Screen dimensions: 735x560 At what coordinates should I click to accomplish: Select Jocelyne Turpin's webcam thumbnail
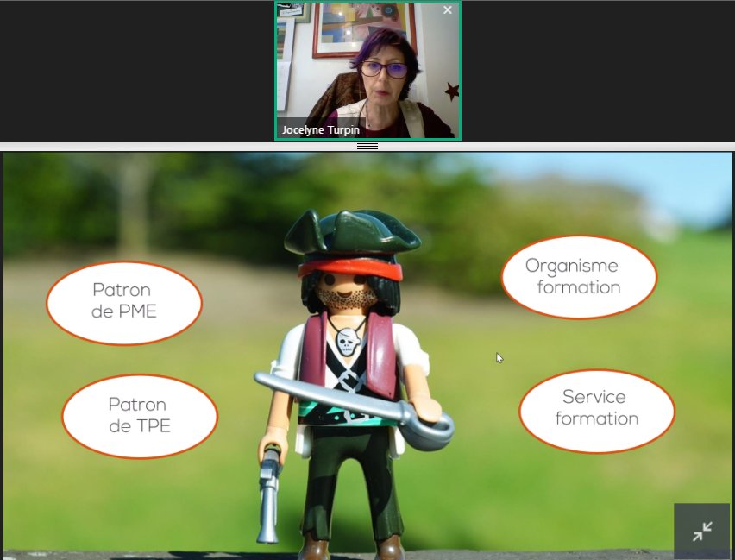[368, 71]
